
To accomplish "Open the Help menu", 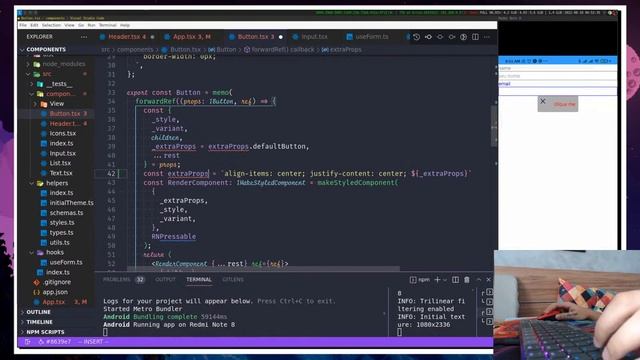I will coord(125,25).
